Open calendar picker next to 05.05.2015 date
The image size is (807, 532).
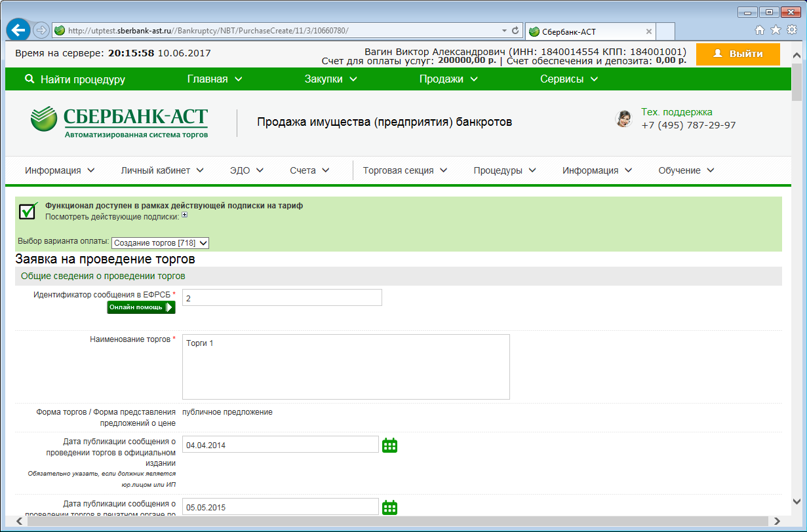pyautogui.click(x=390, y=508)
